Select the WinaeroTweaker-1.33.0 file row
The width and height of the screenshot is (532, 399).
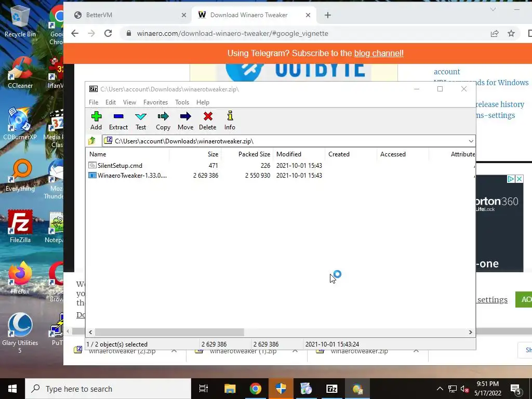pos(280,176)
